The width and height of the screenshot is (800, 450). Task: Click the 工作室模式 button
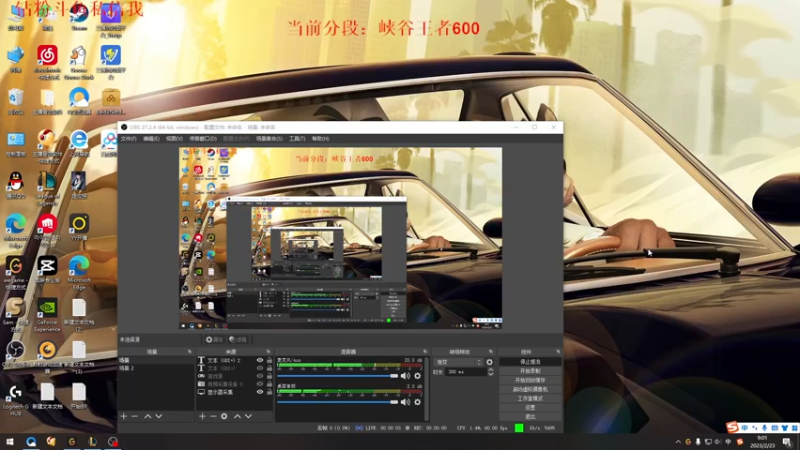(530, 398)
